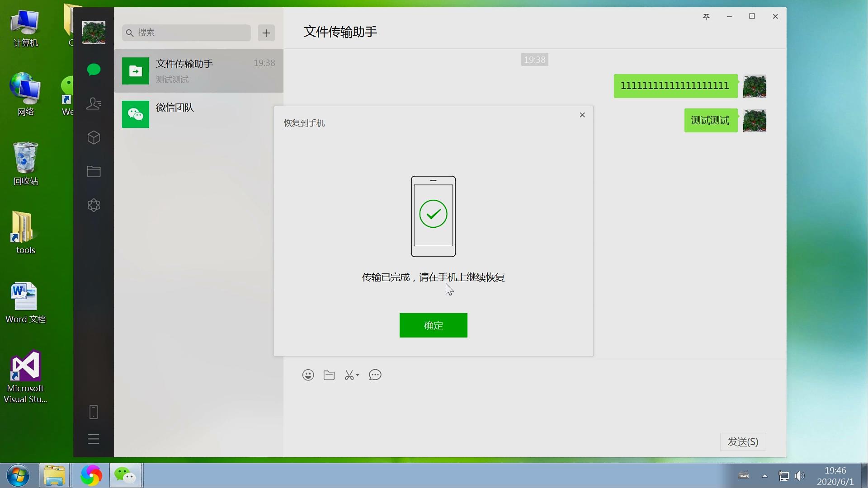This screenshot has height=488, width=868.
Task: Click inside the 搜索 search field
Action: click(x=186, y=33)
